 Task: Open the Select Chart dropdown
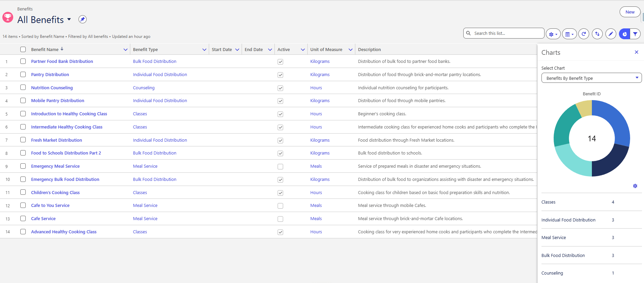[592, 78]
